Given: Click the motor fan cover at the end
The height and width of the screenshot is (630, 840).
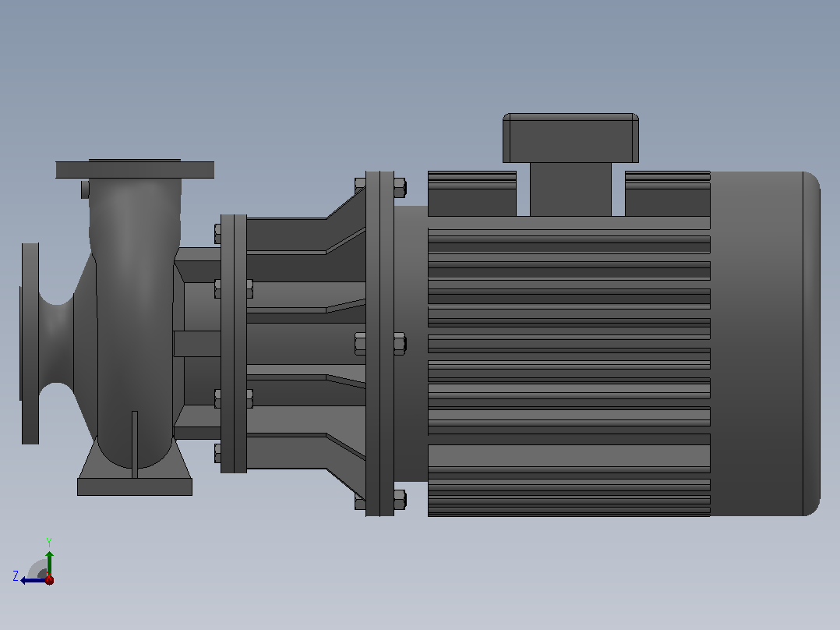Looking at the screenshot, I should [x=765, y=344].
